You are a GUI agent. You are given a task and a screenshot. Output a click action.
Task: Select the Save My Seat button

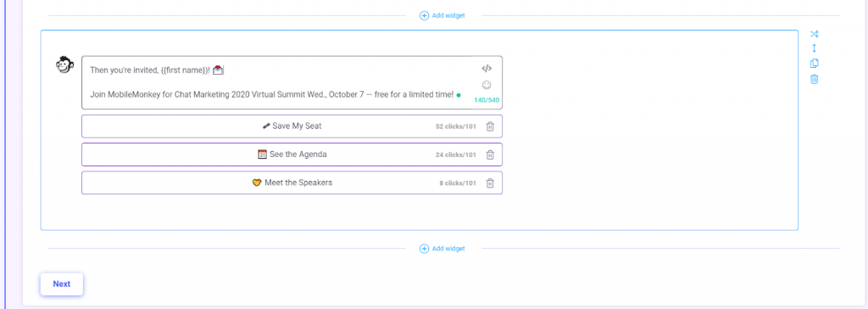click(292, 126)
